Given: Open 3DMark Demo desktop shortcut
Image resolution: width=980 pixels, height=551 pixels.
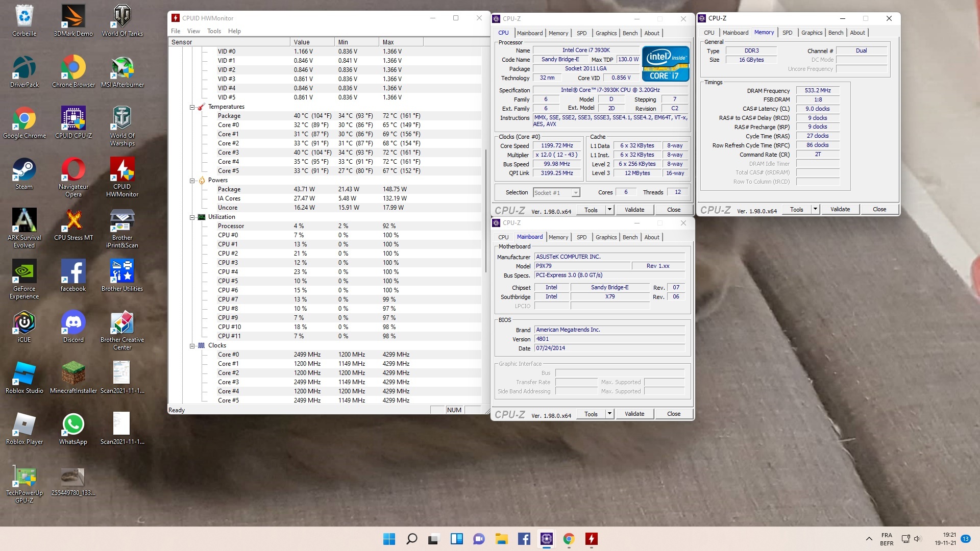Looking at the screenshot, I should tap(73, 20).
